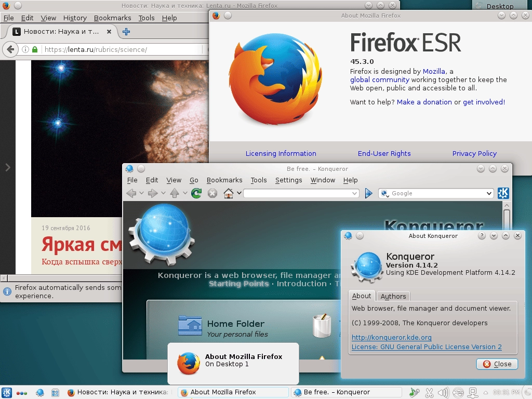Click global community link in About Firefox

[x=380, y=79]
